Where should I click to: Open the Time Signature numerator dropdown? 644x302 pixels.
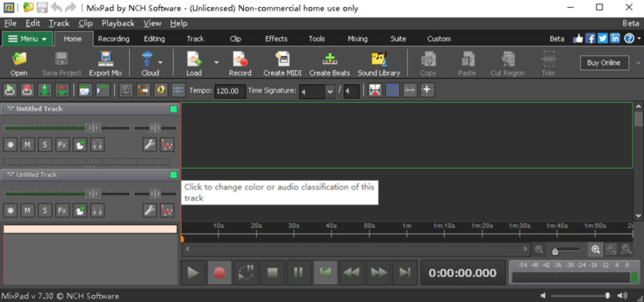(330, 92)
